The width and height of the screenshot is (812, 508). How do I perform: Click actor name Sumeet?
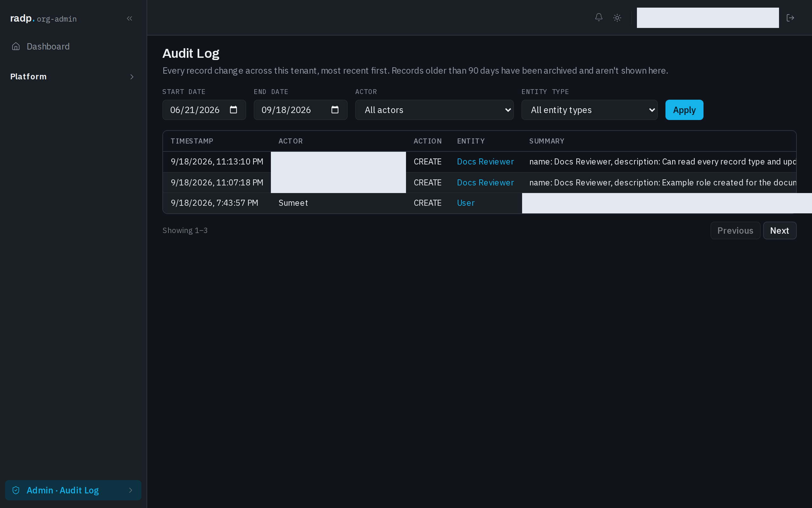(x=293, y=203)
